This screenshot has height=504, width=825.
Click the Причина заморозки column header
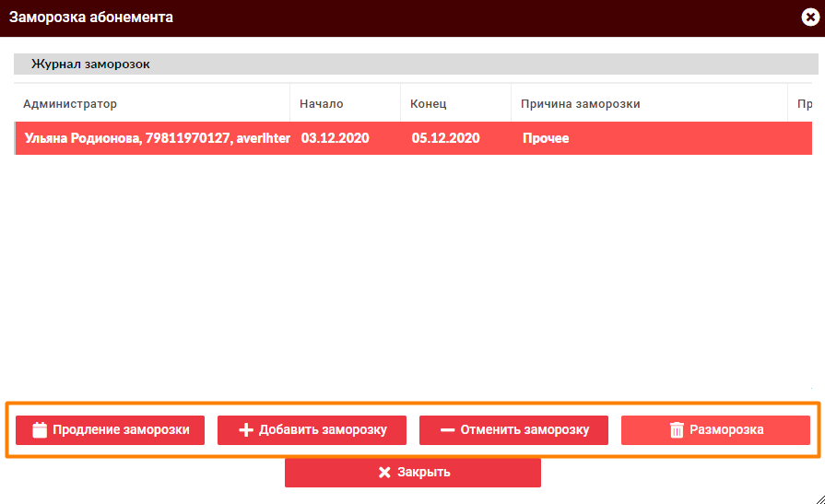pos(580,104)
